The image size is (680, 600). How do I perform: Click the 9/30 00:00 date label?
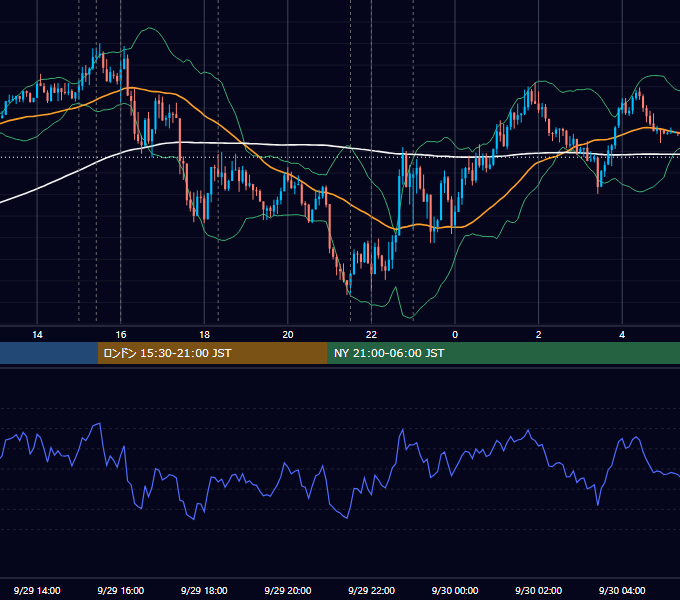tap(455, 590)
